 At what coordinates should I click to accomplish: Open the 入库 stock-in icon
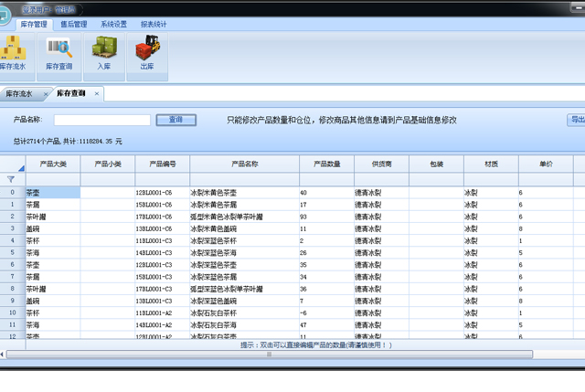[103, 52]
